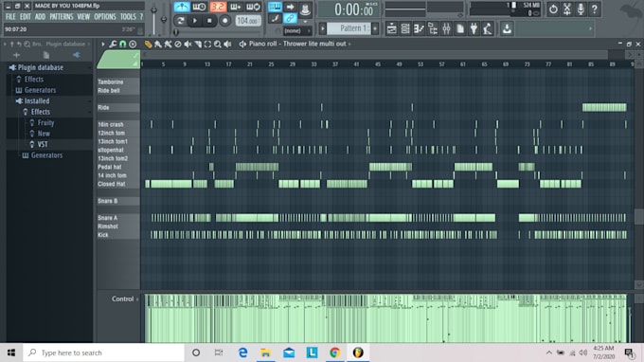
Task: Open the Piano roll view icon
Action: coord(419,28)
